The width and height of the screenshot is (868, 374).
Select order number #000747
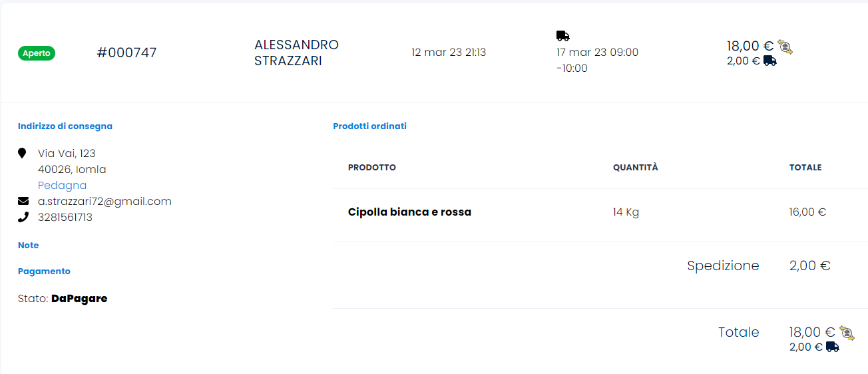tap(126, 53)
